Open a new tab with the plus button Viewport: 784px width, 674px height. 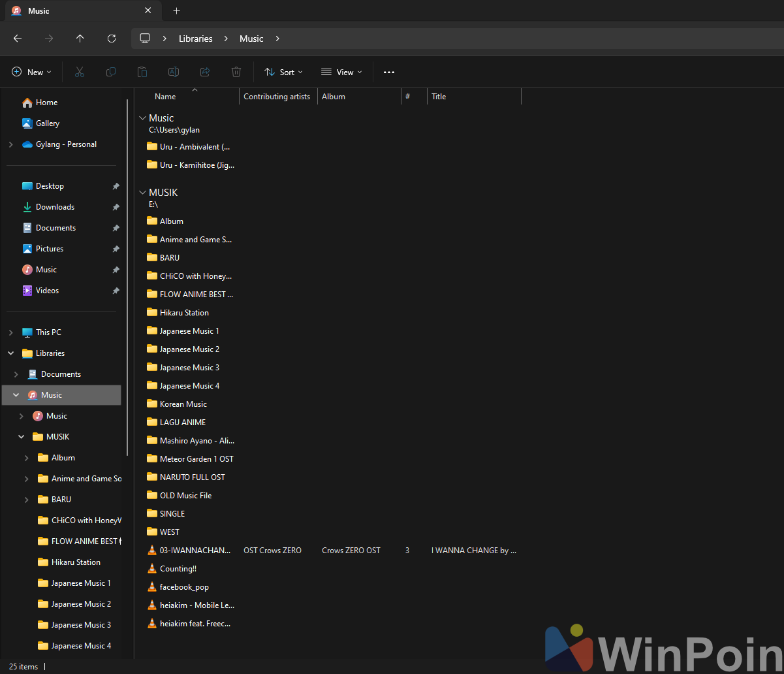pyautogui.click(x=176, y=10)
